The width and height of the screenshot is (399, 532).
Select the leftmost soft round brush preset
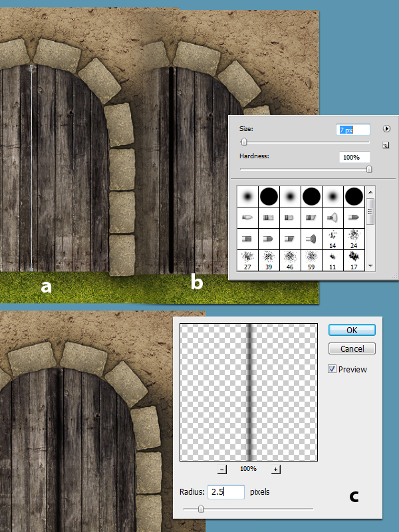coord(247,196)
